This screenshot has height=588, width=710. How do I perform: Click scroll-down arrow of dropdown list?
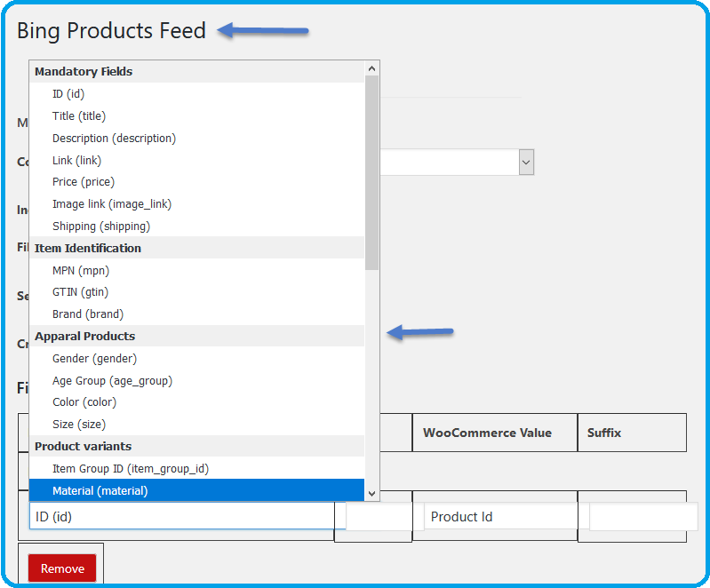[x=371, y=493]
